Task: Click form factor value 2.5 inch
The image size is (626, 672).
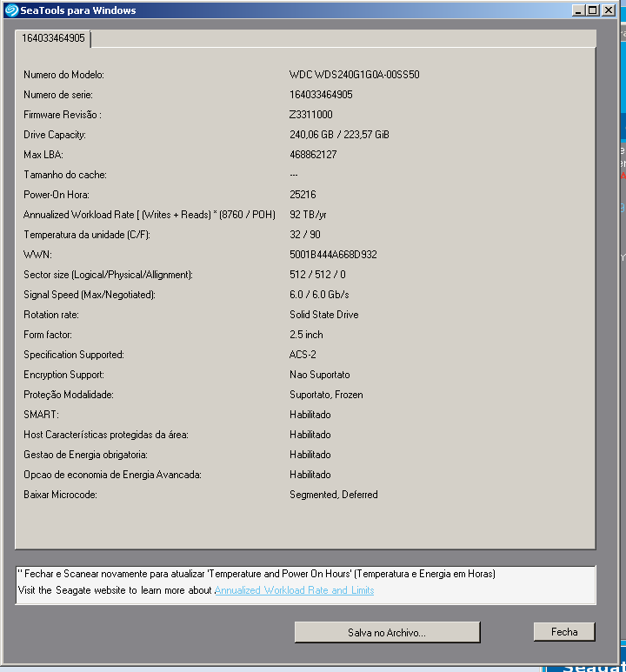Action: 306,335
